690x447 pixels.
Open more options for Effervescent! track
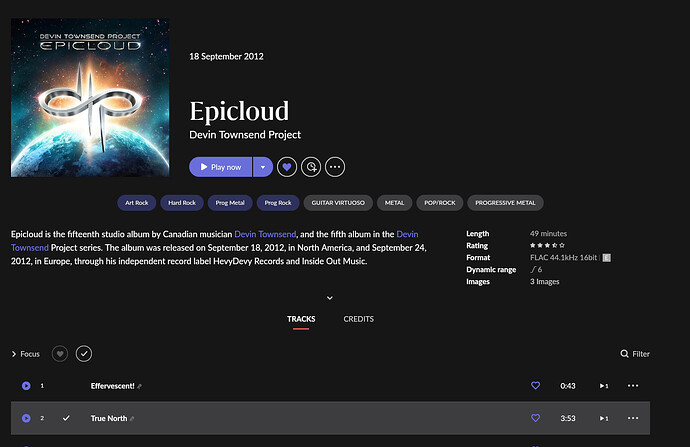coord(633,386)
